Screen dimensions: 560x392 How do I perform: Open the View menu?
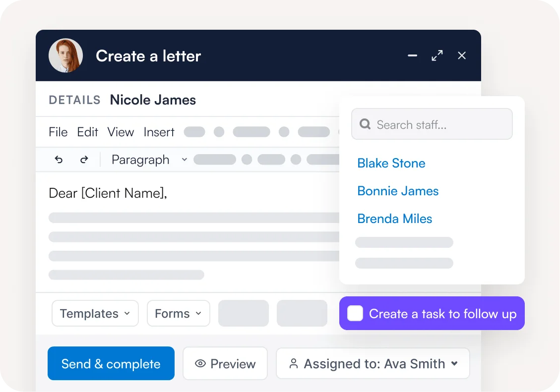click(121, 132)
